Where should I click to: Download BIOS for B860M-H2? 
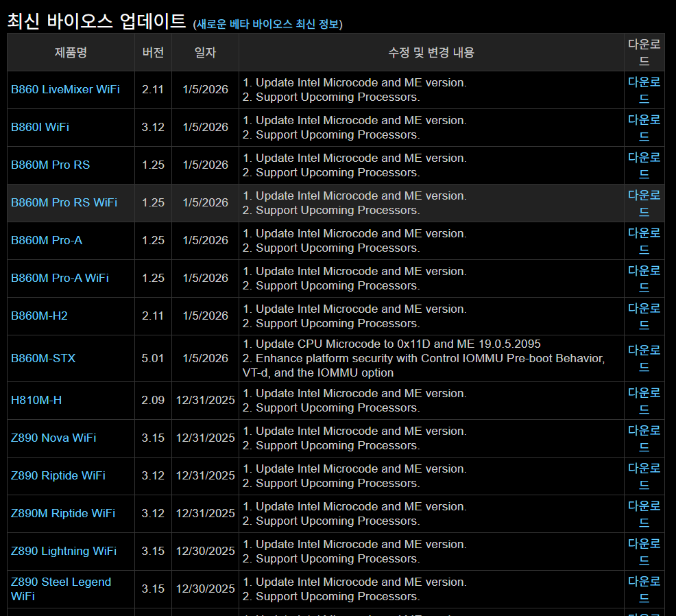644,316
